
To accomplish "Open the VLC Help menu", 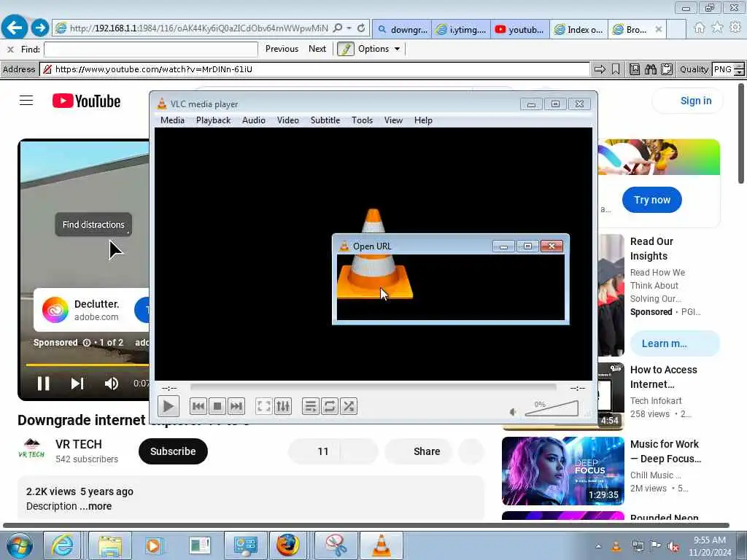I will 424,120.
